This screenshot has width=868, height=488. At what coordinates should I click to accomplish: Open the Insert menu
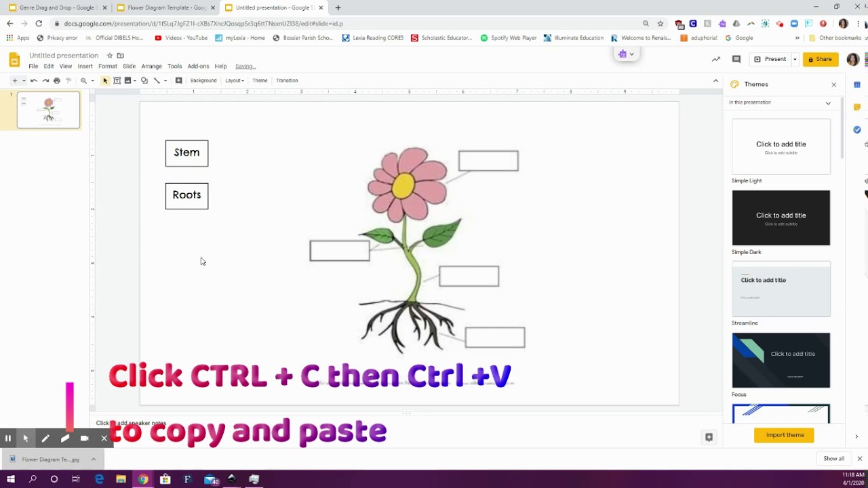85,66
